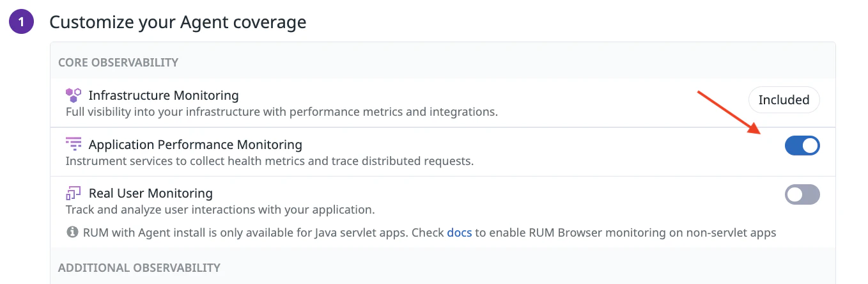
Task: Click the Infrastructure Monitoring hexagon icon
Action: (x=74, y=96)
